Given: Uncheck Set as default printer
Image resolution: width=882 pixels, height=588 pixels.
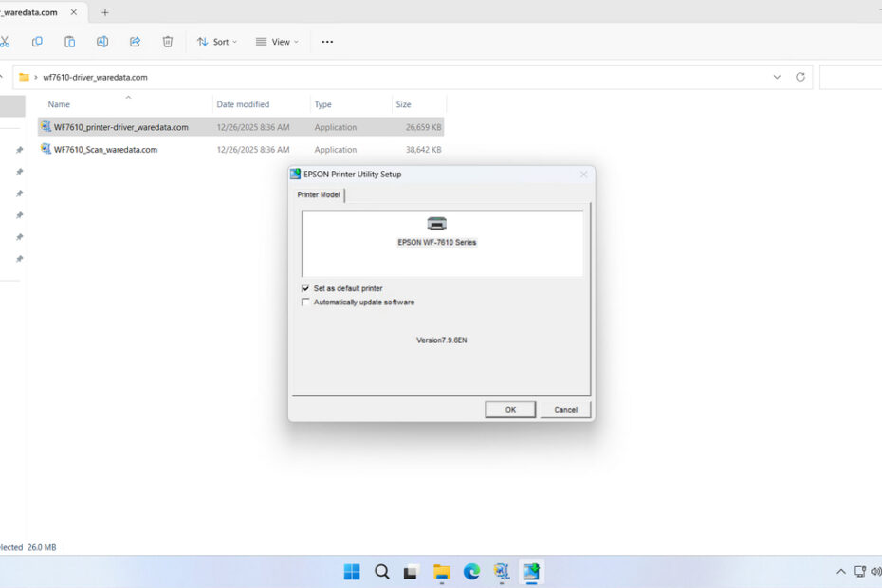Looking at the screenshot, I should (x=305, y=288).
